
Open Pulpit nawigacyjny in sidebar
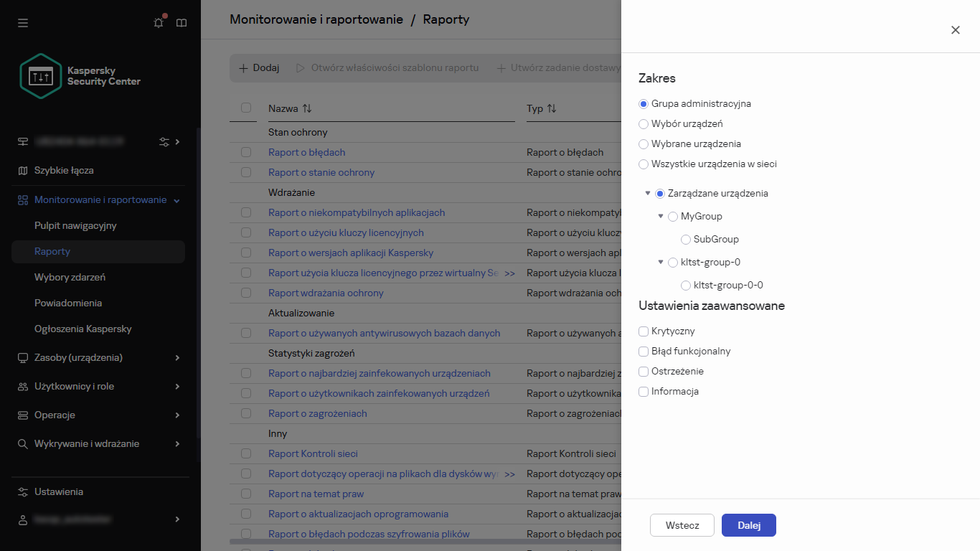point(75,225)
